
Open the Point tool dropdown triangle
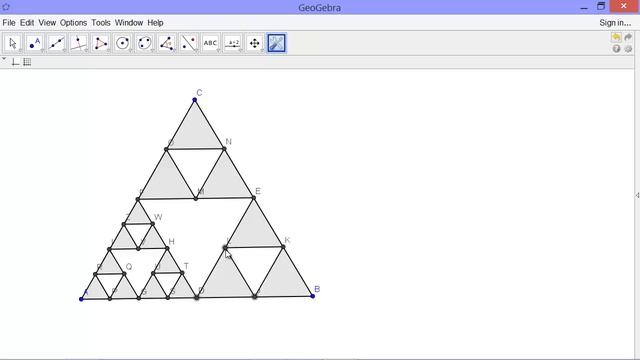(42, 51)
